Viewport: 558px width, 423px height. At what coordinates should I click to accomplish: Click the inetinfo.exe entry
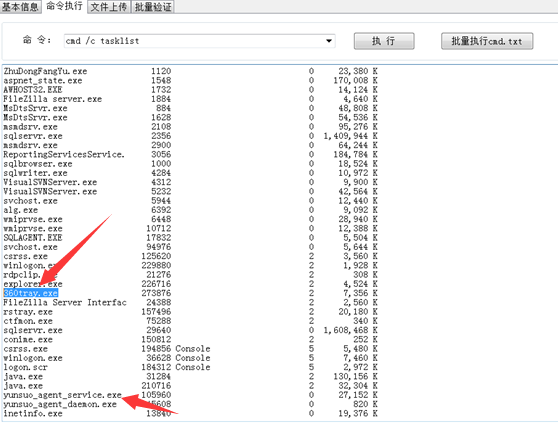coord(190,413)
